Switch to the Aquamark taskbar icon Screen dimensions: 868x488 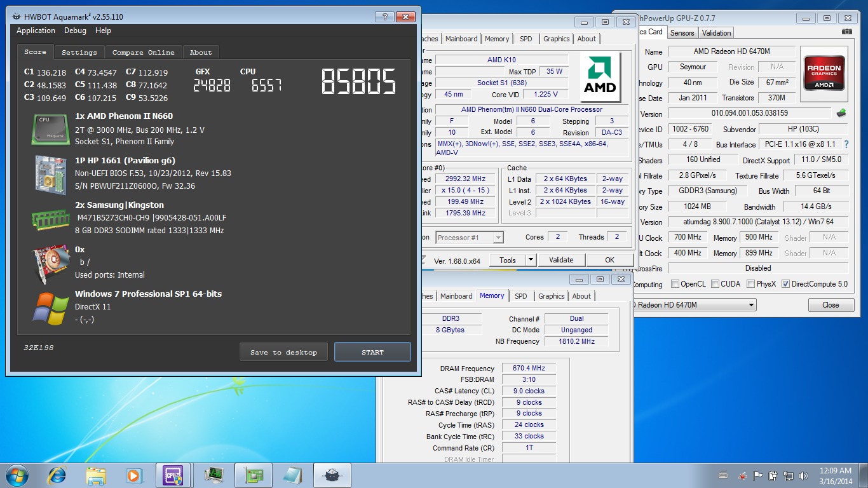[x=331, y=475]
